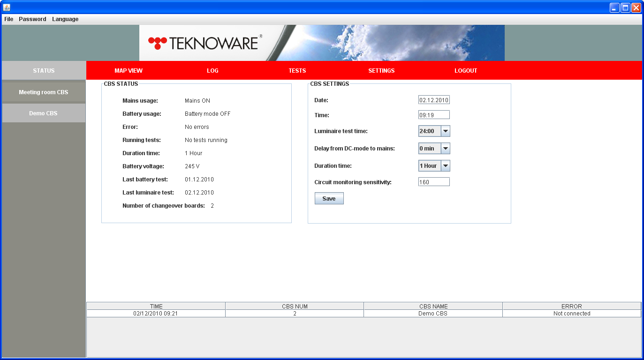
Task: Click the 'Demo CBS' cell in the log table
Action: tap(433, 314)
